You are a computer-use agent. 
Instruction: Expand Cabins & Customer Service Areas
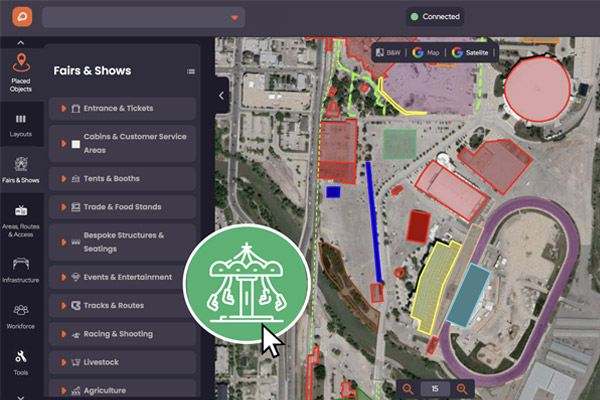122,143
